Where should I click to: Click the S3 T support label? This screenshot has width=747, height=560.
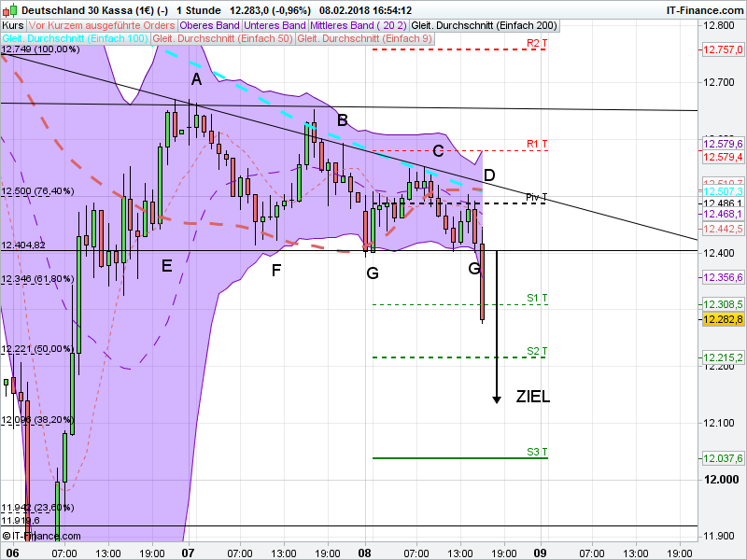tap(535, 453)
